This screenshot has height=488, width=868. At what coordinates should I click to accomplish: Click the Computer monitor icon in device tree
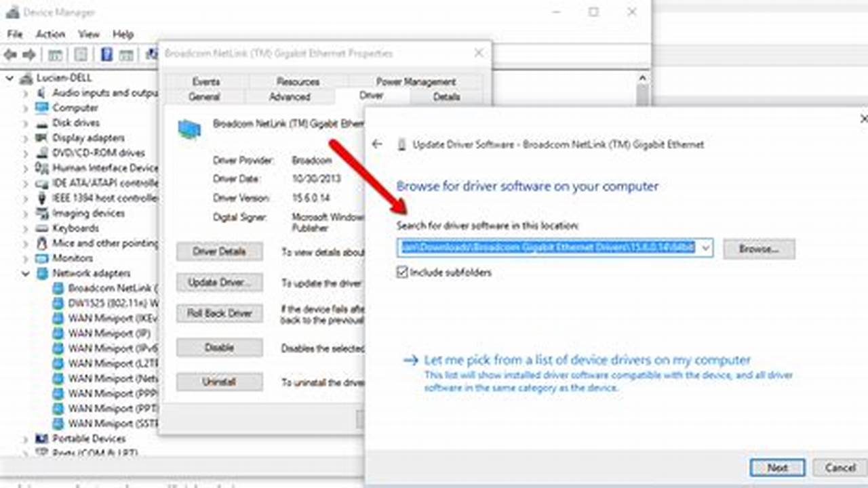(x=41, y=108)
